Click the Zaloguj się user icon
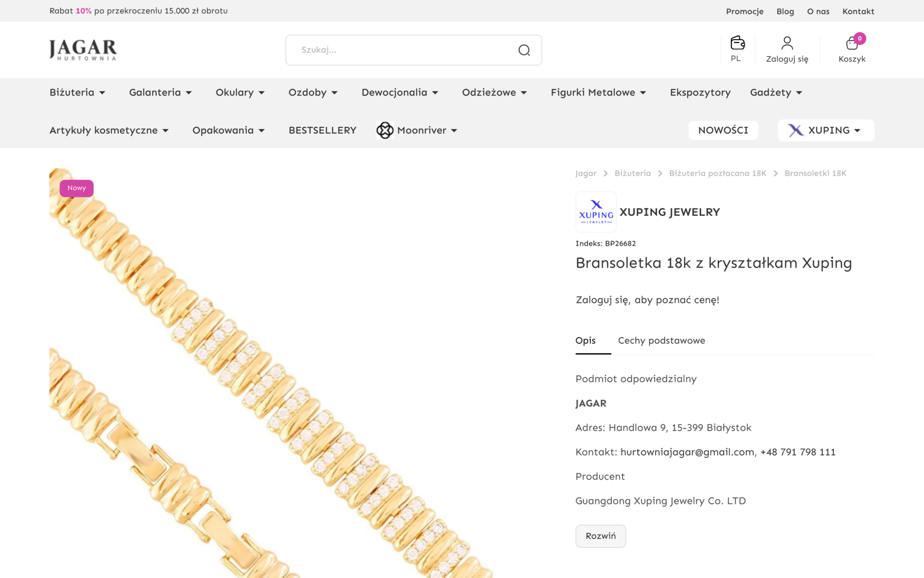Screen dimensions: 924x578 787,43
